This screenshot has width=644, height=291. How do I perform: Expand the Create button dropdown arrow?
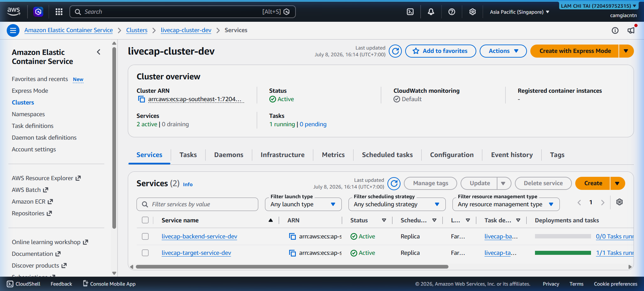pyautogui.click(x=617, y=183)
